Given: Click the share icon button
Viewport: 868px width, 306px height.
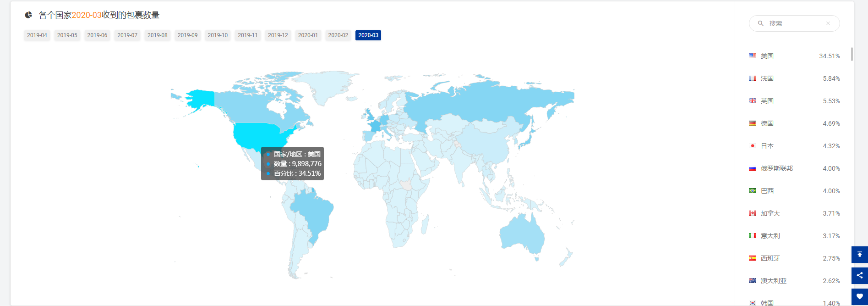Looking at the screenshot, I should coord(859,276).
